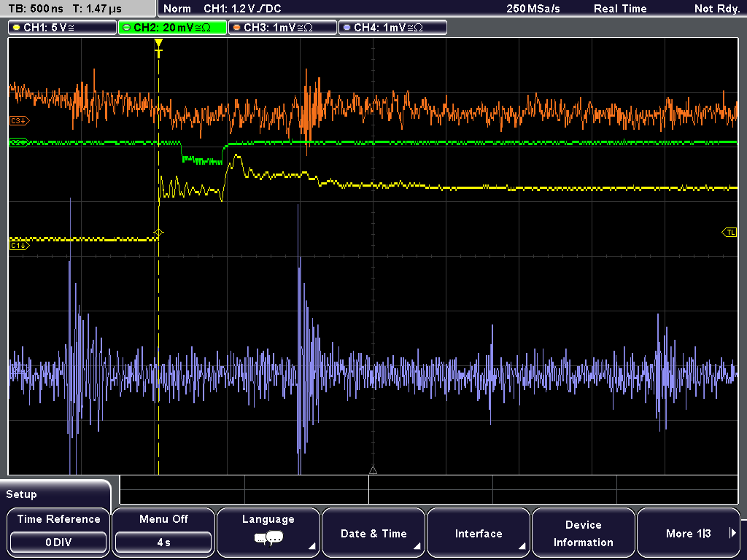The width and height of the screenshot is (747, 560).
Task: Click the C3 ground level marker
Action: 19,121
